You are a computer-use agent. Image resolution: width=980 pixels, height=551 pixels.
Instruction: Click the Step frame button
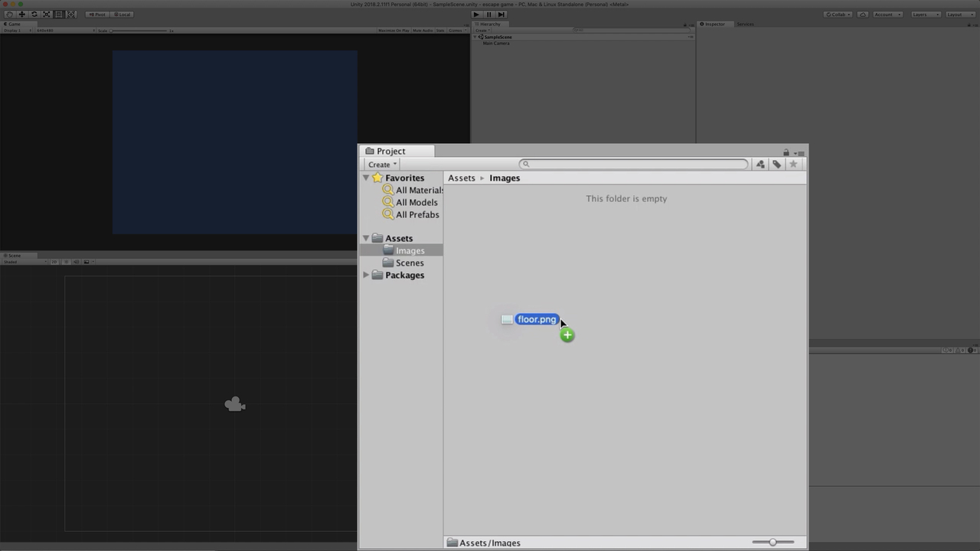pyautogui.click(x=501, y=15)
